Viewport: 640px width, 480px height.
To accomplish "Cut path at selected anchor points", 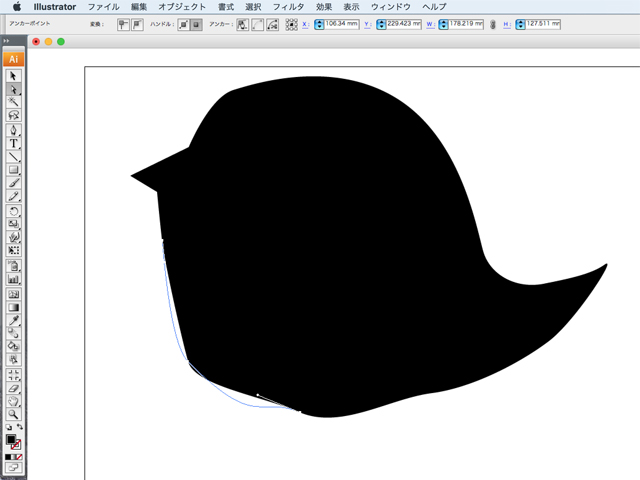I will coord(273,24).
